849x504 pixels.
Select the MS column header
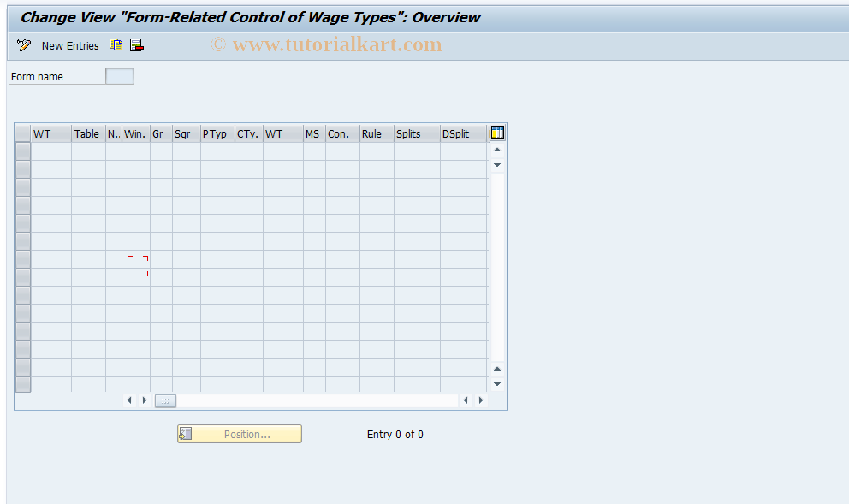pyautogui.click(x=315, y=133)
